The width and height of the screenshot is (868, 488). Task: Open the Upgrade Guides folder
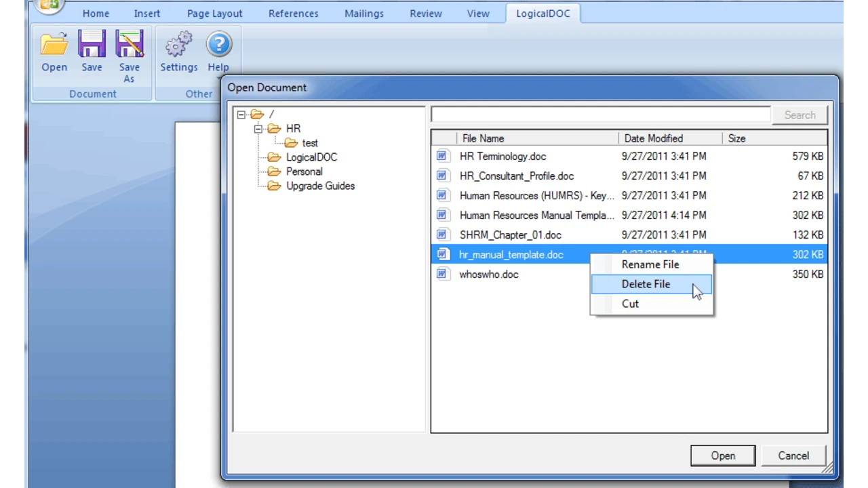coord(320,186)
